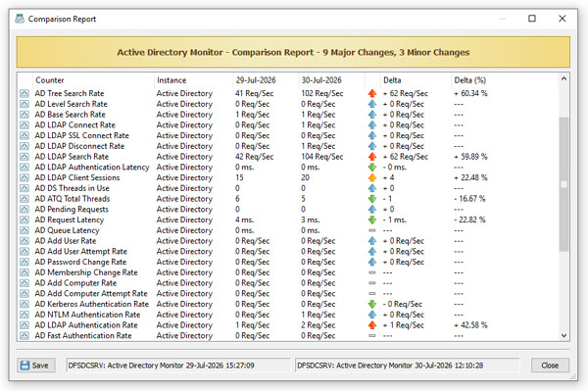Select the counter icon for AD Pending Requests
The height and width of the screenshot is (391, 588).
pos(24,209)
